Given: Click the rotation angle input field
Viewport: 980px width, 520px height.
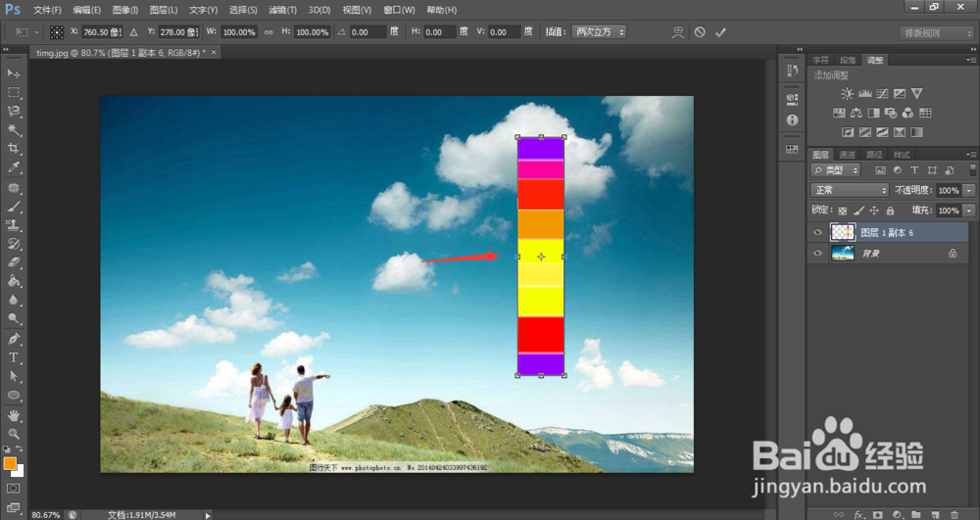Looking at the screenshot, I should [x=367, y=32].
